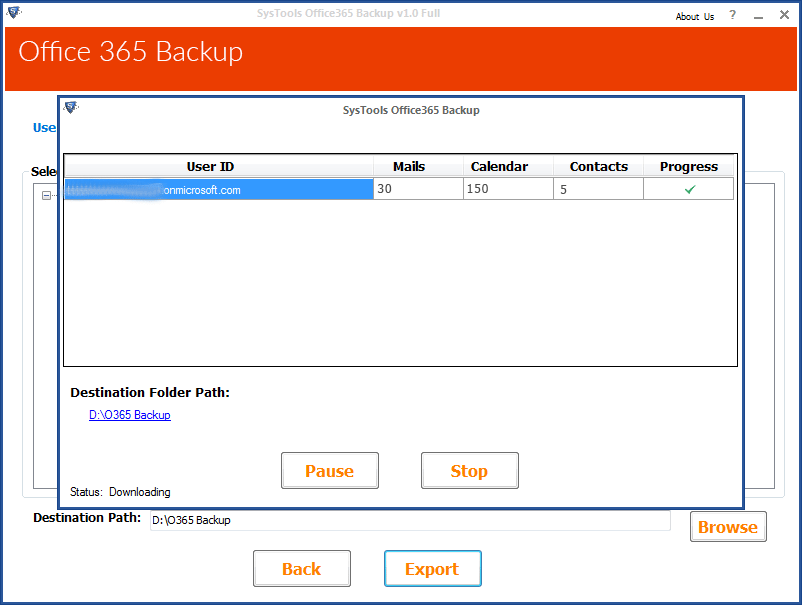The height and width of the screenshot is (605, 802).
Task: Go back with the Back button
Action: pos(301,569)
